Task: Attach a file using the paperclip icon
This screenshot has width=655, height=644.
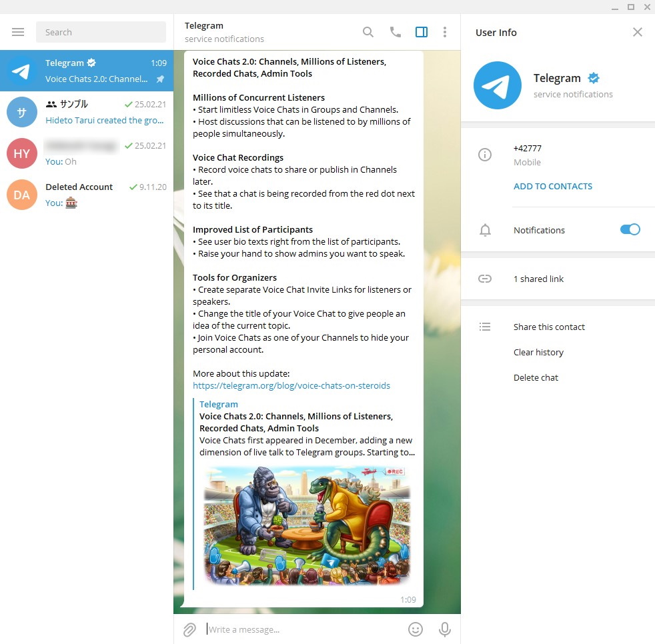Action: pyautogui.click(x=189, y=629)
